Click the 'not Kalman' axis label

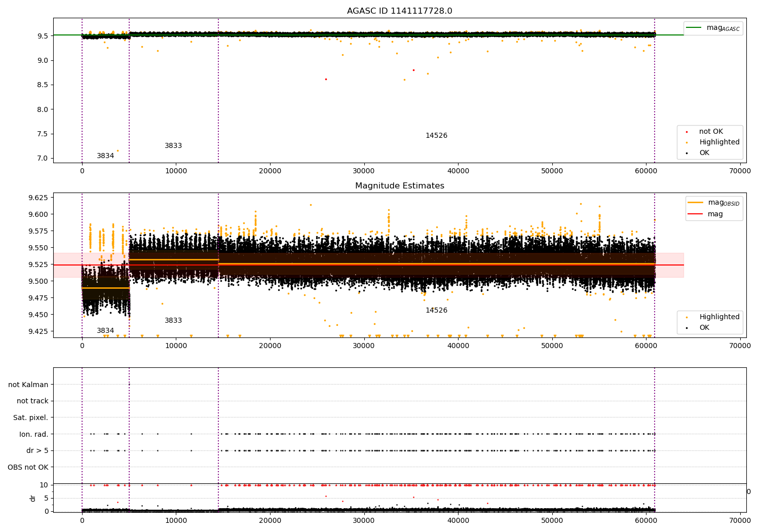(28, 385)
